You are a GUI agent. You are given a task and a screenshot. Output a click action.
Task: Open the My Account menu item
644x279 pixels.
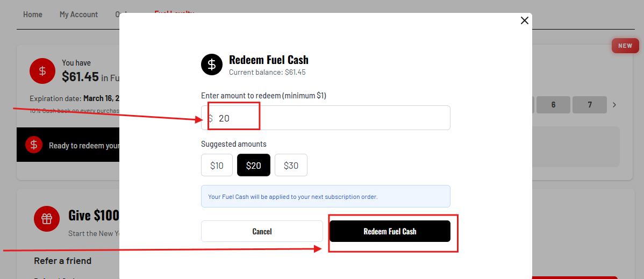pos(78,15)
